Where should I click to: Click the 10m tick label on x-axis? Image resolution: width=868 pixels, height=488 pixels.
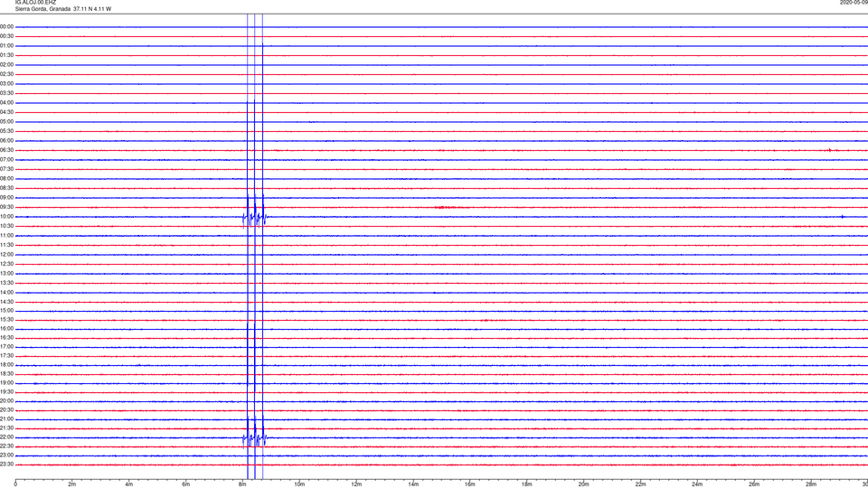pos(299,484)
